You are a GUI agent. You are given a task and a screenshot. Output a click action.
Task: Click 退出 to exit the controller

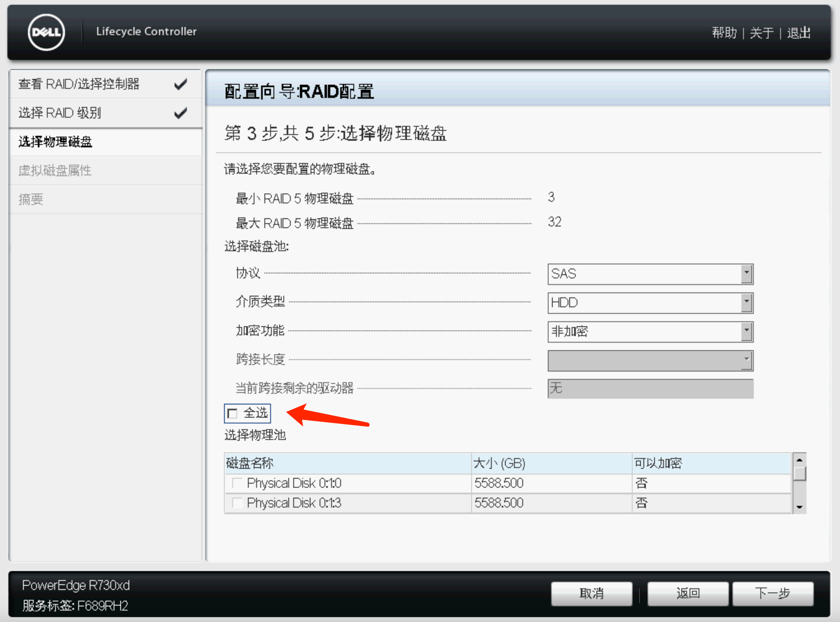click(x=798, y=33)
